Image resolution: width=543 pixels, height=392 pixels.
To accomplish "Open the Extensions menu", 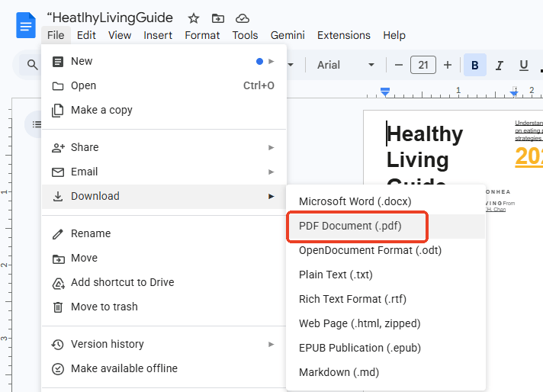I will [x=343, y=35].
